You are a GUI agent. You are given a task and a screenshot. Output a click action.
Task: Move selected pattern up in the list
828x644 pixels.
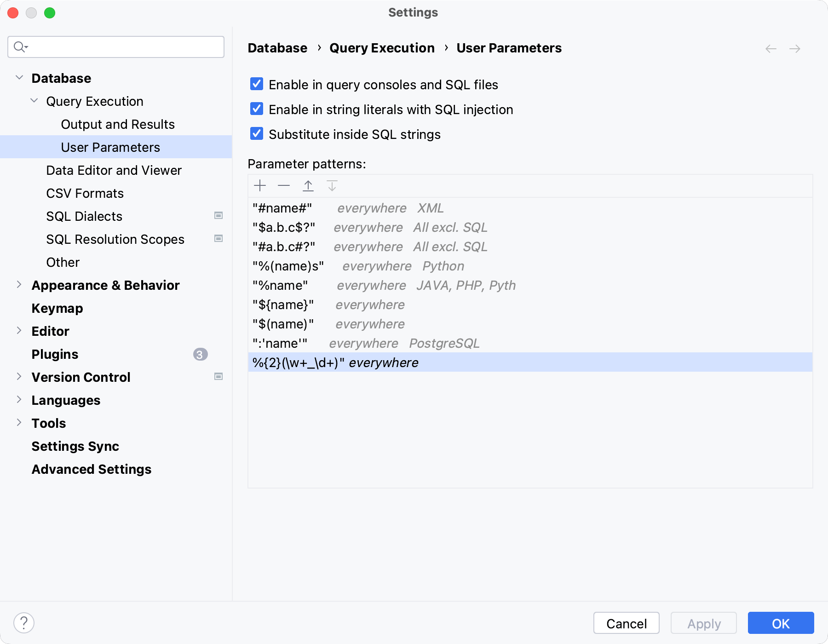click(308, 185)
